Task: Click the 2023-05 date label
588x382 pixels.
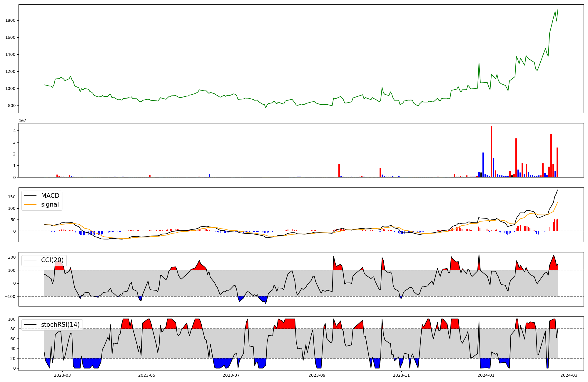Action: 147,375
